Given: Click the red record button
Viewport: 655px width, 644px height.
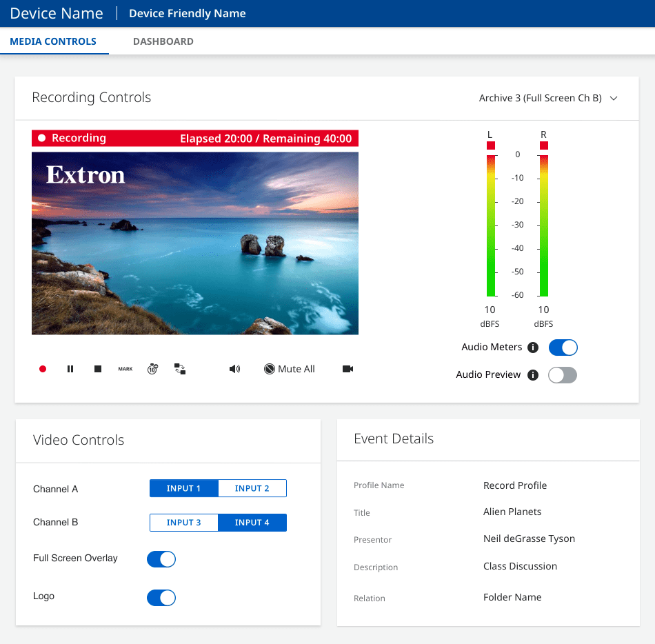Looking at the screenshot, I should coord(43,369).
